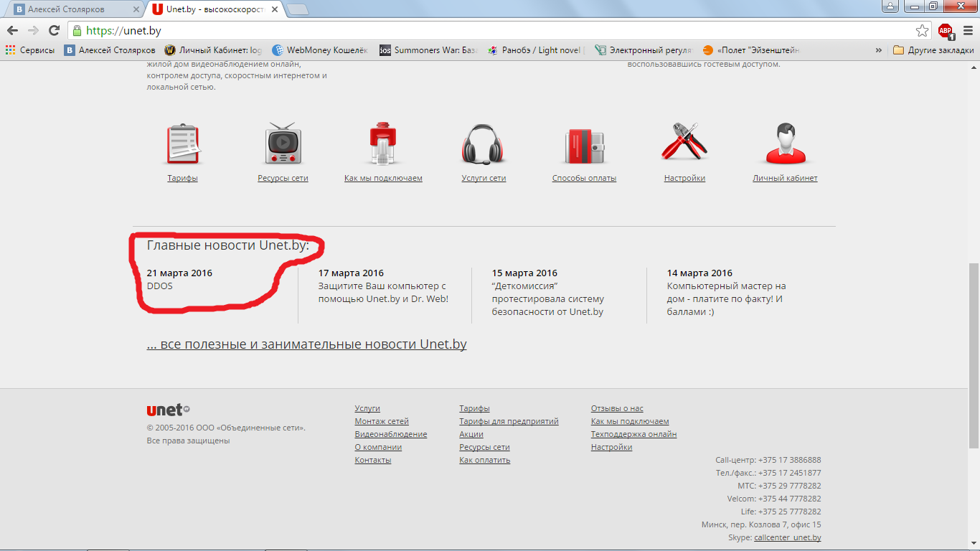The height and width of the screenshot is (551, 980).
Task: Reload the unet.by page
Action: (54, 30)
